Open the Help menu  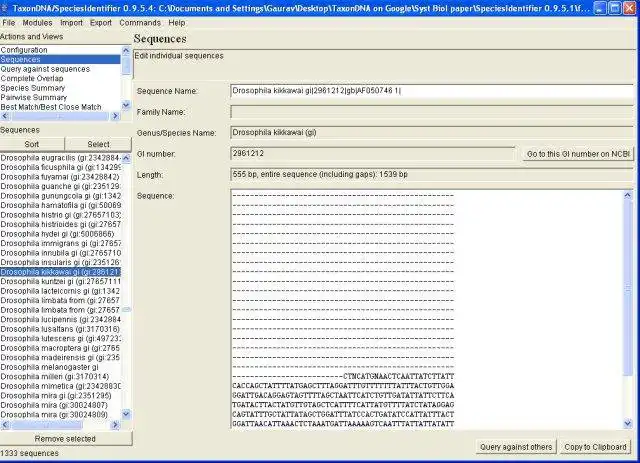pos(177,23)
